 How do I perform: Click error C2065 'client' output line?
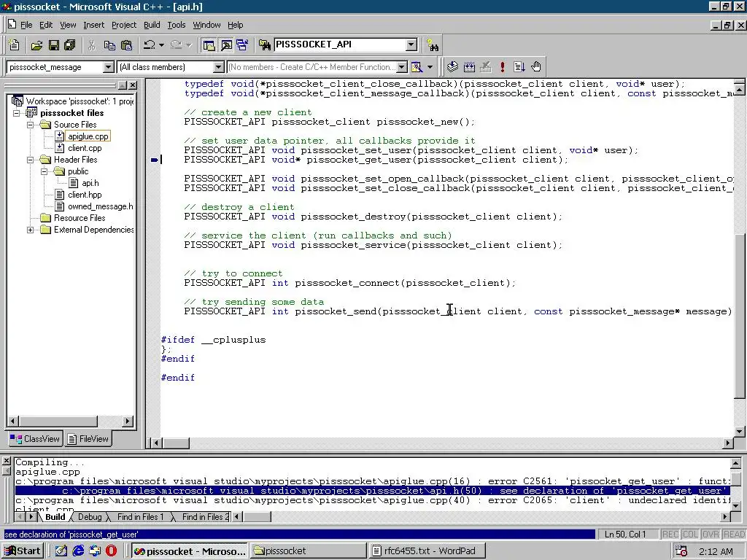click(373, 500)
